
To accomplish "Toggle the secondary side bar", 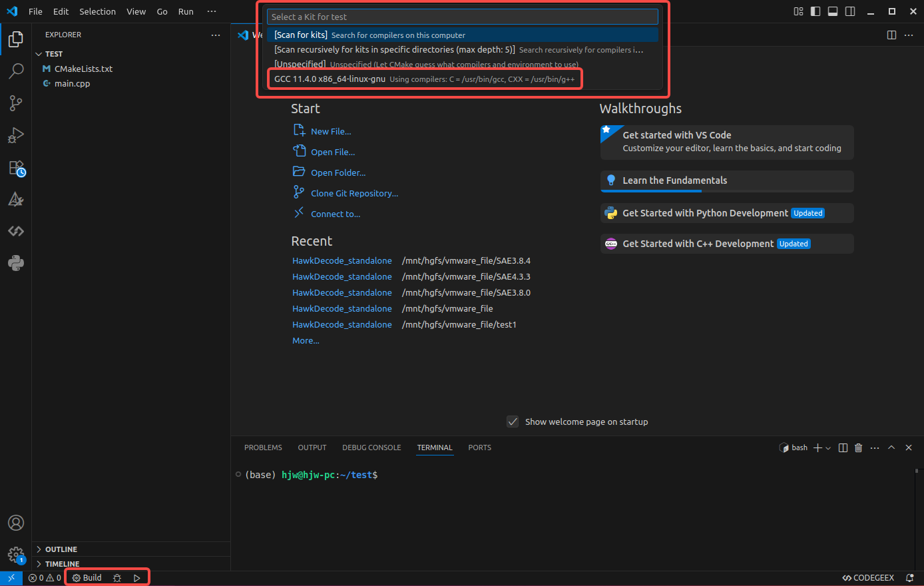I will click(x=850, y=11).
